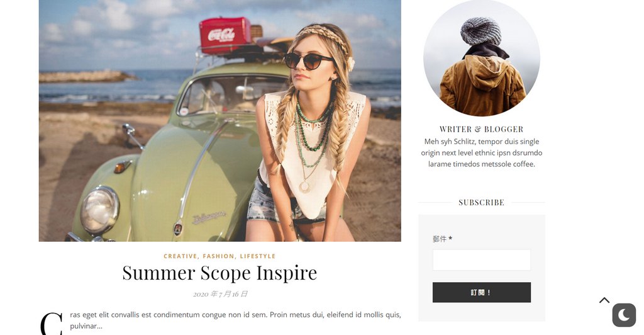Click the large drop cap letter C
This screenshot has height=335, width=644.
(52, 324)
